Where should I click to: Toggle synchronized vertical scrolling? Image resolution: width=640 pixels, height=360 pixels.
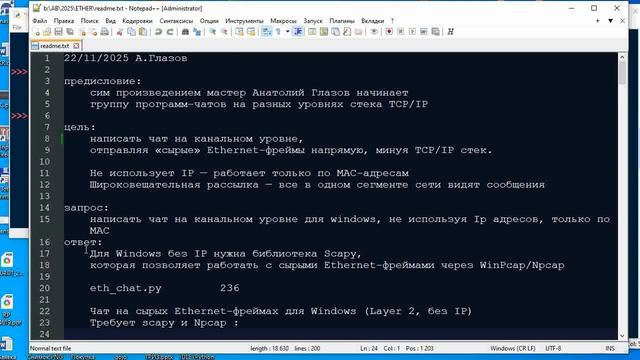(x=240, y=32)
